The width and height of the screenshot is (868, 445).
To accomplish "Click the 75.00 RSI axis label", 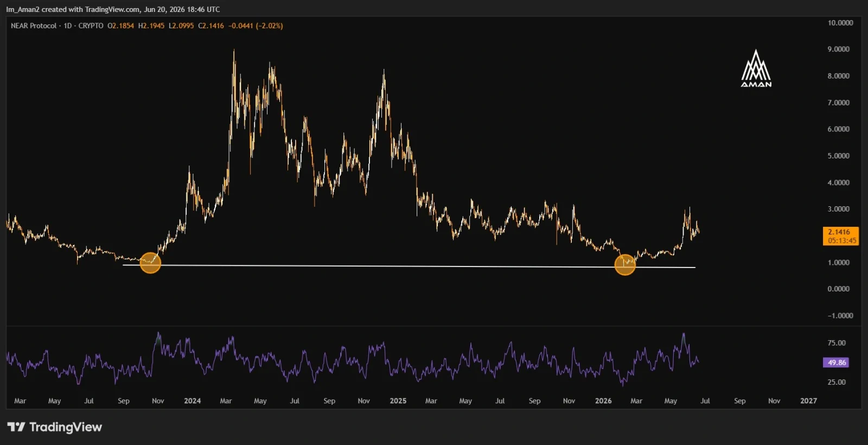I will pyautogui.click(x=837, y=343).
